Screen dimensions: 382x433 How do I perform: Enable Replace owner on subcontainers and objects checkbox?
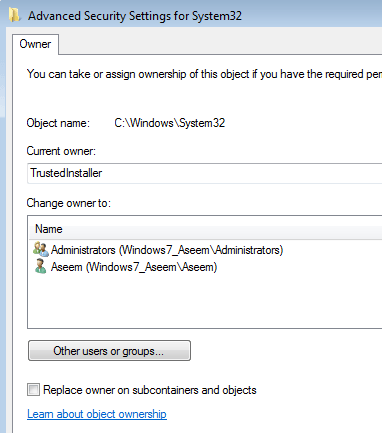tap(33, 389)
